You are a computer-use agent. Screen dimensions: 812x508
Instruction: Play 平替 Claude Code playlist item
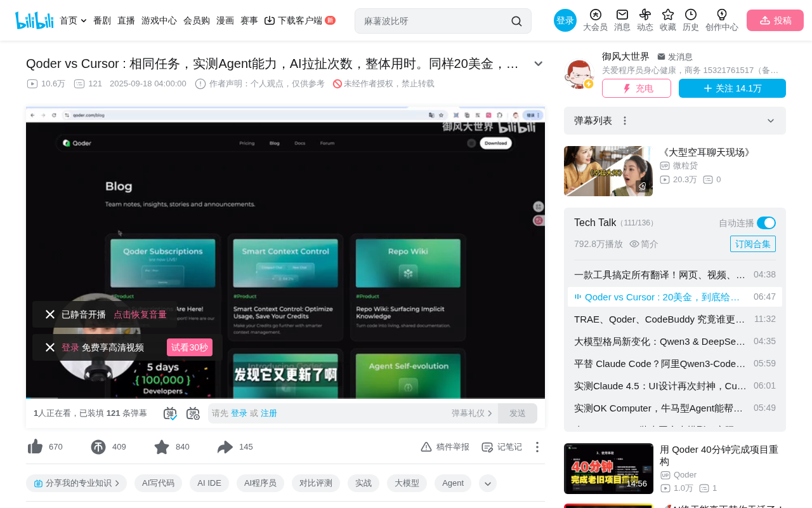click(x=675, y=363)
